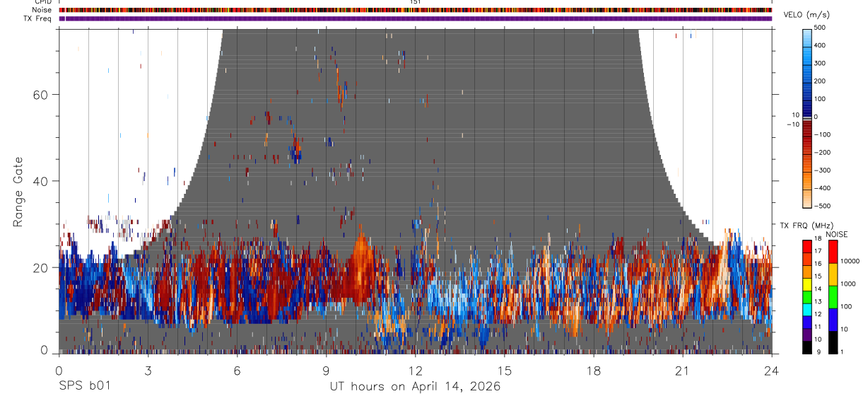Screen dimensions: 868x401
Task: Click the TX FRQ (MHz) color scale
Action: pyautogui.click(x=807, y=296)
